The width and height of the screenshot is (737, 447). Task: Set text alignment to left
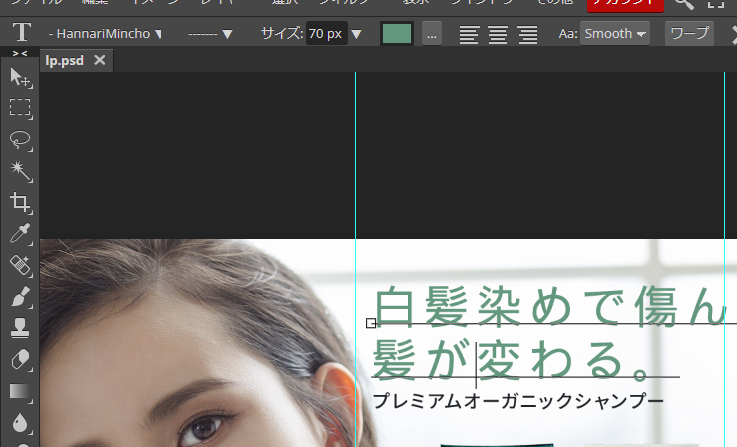[468, 34]
